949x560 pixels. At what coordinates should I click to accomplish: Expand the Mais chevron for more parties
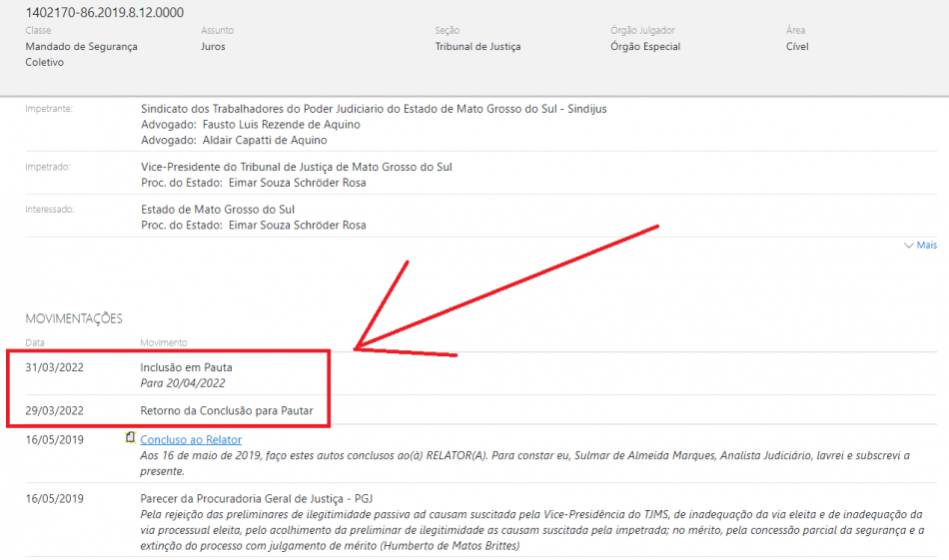coord(919,245)
